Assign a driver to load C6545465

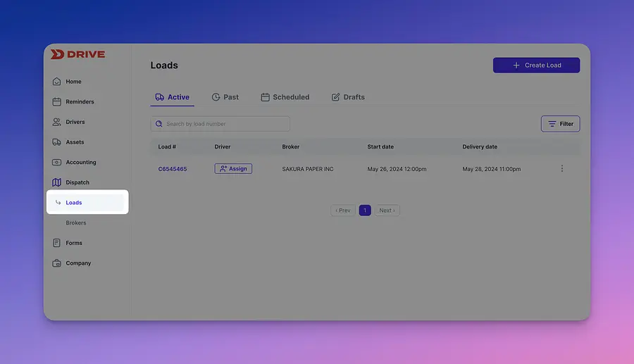(x=233, y=169)
